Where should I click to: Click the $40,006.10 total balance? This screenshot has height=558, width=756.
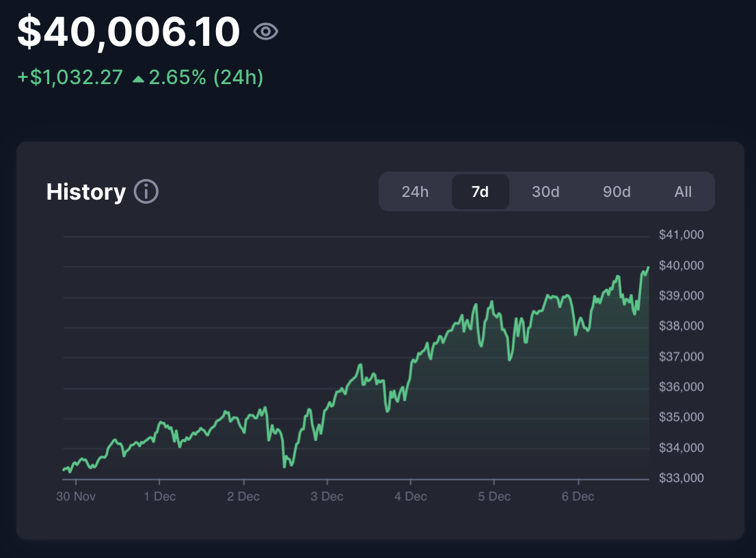point(129,31)
